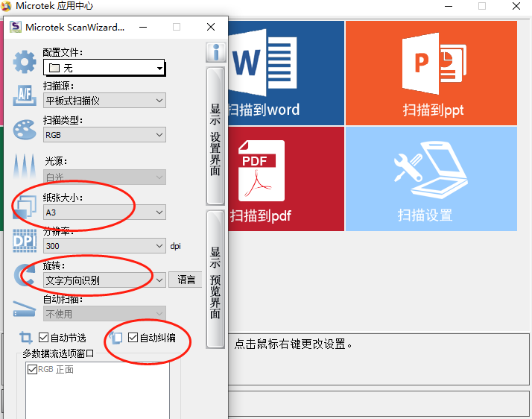
Task: Click the DPI resolution icon
Action: coord(25,240)
